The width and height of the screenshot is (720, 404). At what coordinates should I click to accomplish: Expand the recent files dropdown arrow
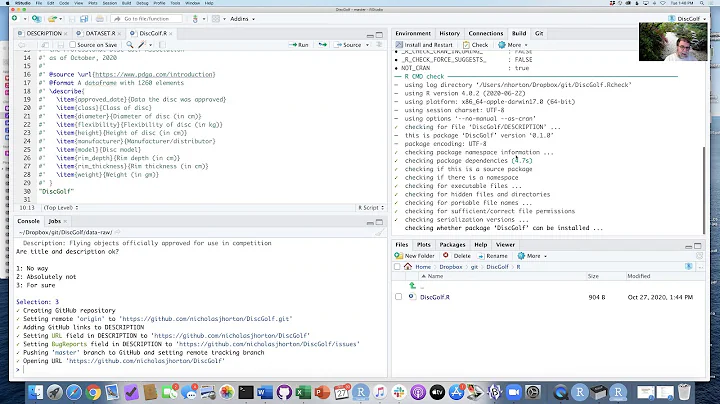(x=61, y=19)
